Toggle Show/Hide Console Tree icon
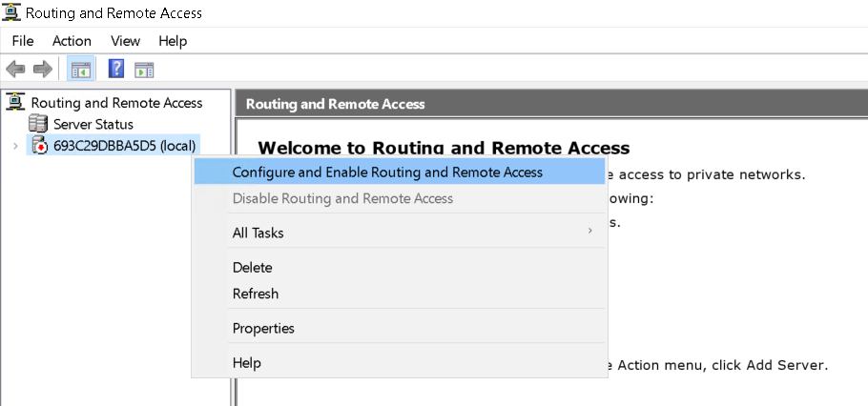The height and width of the screenshot is (406, 868). 80,70
